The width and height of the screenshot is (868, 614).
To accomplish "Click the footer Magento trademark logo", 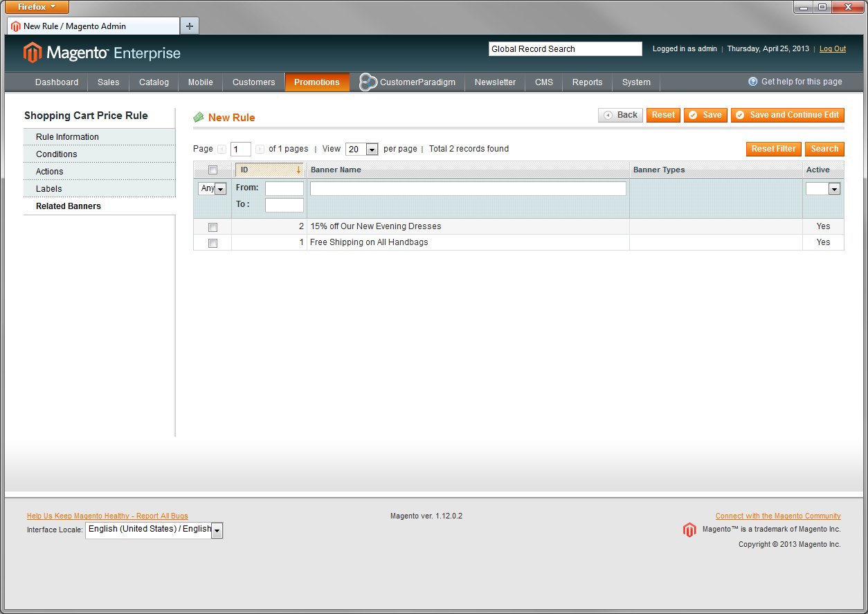I will click(x=689, y=530).
